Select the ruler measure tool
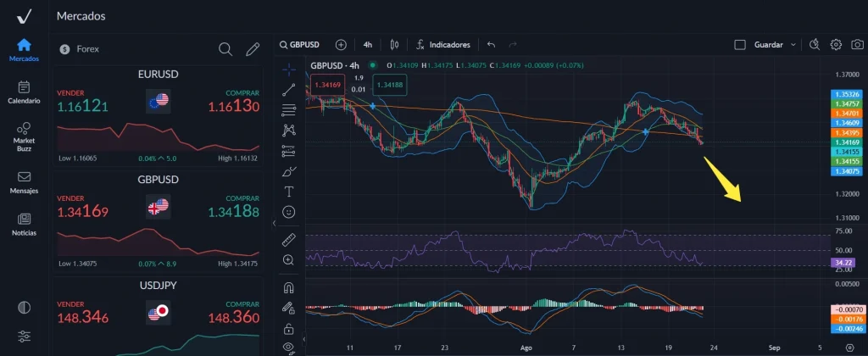The image size is (868, 356). [289, 240]
